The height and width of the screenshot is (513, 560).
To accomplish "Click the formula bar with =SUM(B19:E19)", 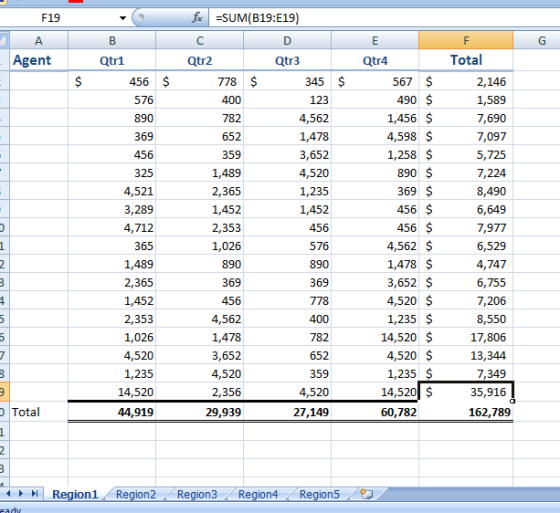I will click(384, 18).
